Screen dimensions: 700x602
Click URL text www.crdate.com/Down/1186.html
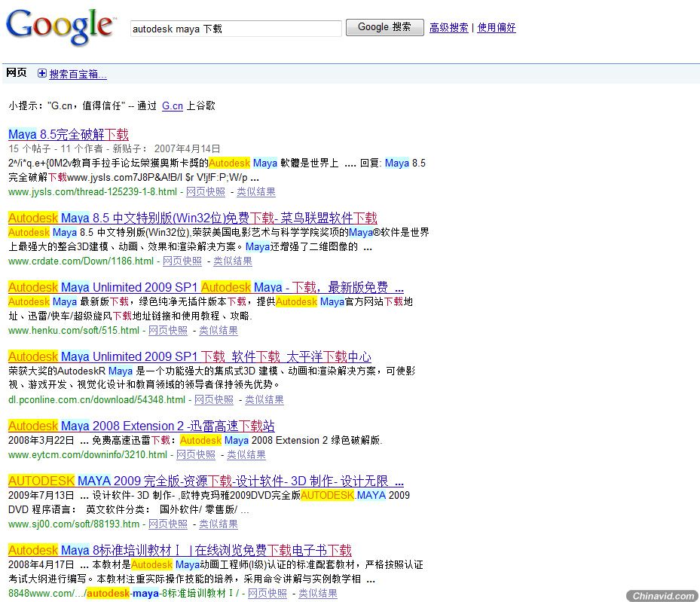pos(81,261)
